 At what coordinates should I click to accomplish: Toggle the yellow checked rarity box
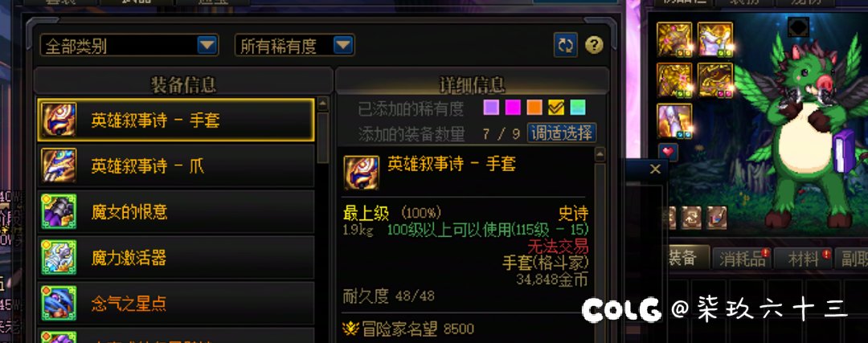point(556,108)
